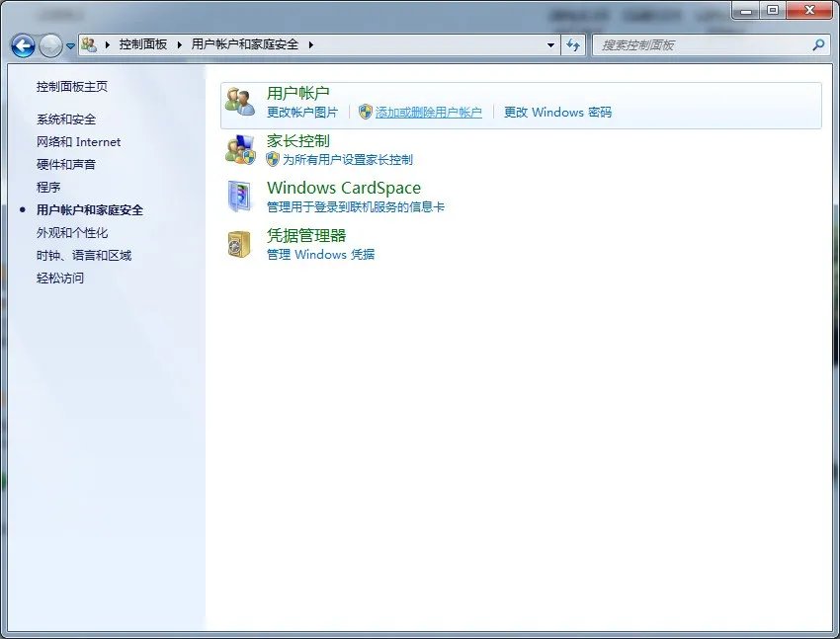
Task: Click the search magnifier icon in search box
Action: pos(817,44)
